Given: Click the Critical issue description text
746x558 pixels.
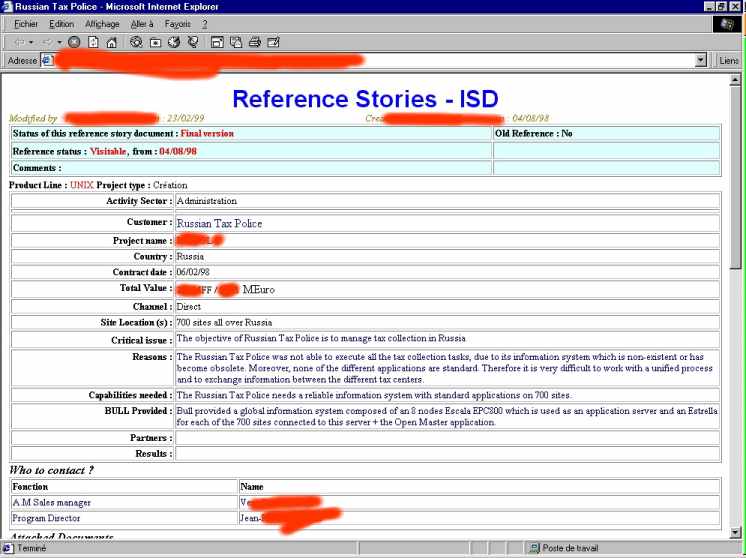Looking at the screenshot, I should [321, 338].
